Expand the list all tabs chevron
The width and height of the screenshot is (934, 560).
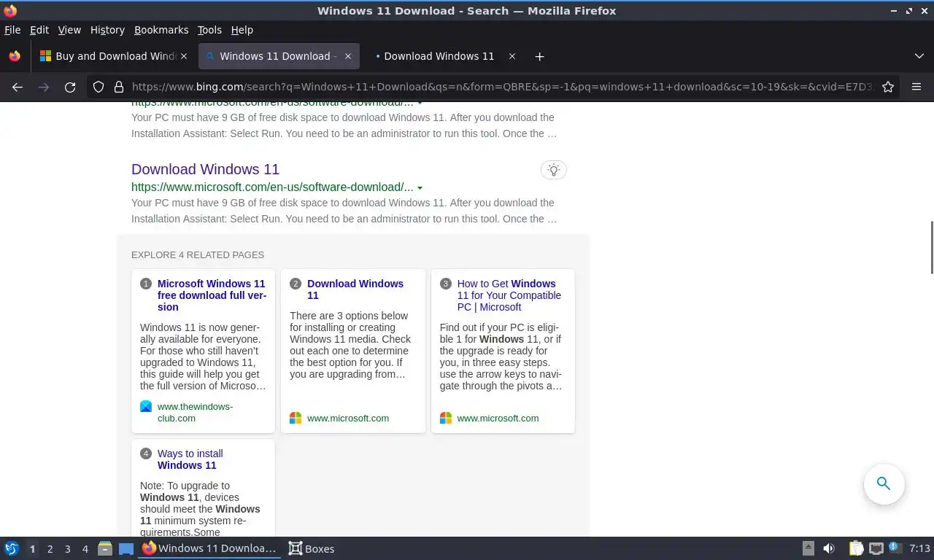click(919, 56)
